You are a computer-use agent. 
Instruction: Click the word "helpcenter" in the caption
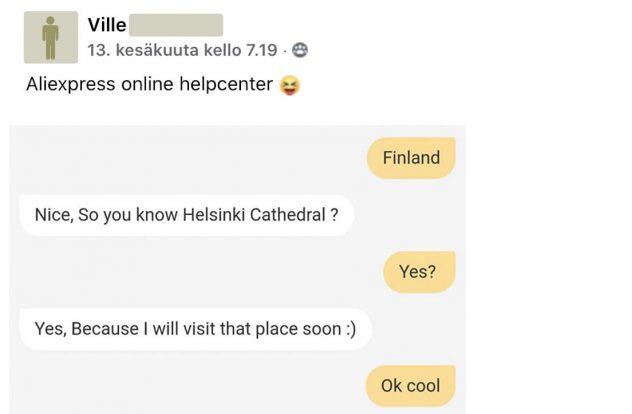pyautogui.click(x=225, y=84)
